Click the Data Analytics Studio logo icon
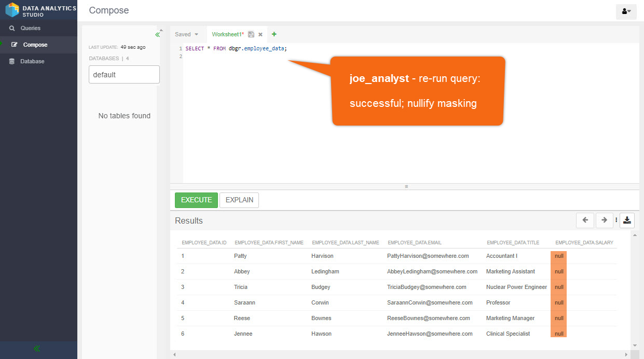Image resolution: width=644 pixels, height=359 pixels. (x=12, y=10)
